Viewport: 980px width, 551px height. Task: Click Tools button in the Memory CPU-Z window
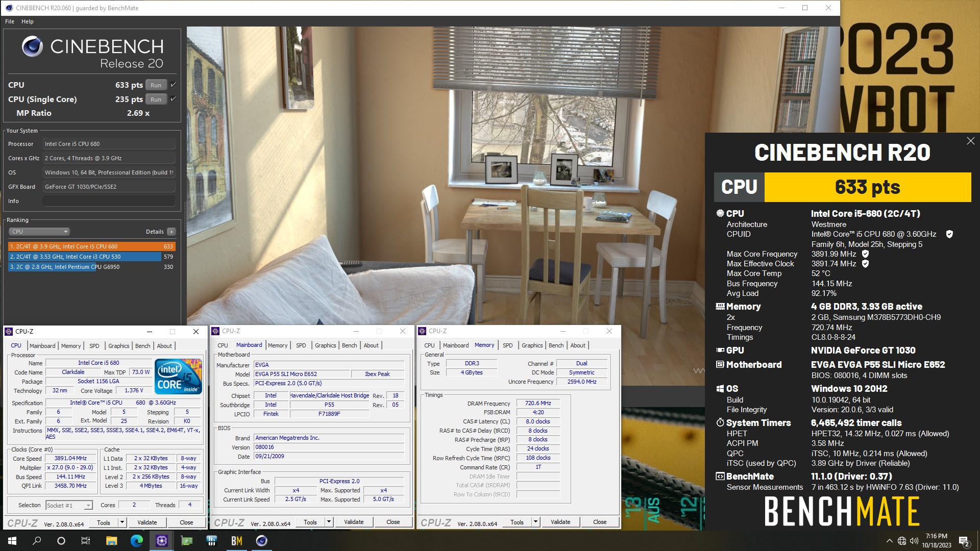click(x=517, y=522)
